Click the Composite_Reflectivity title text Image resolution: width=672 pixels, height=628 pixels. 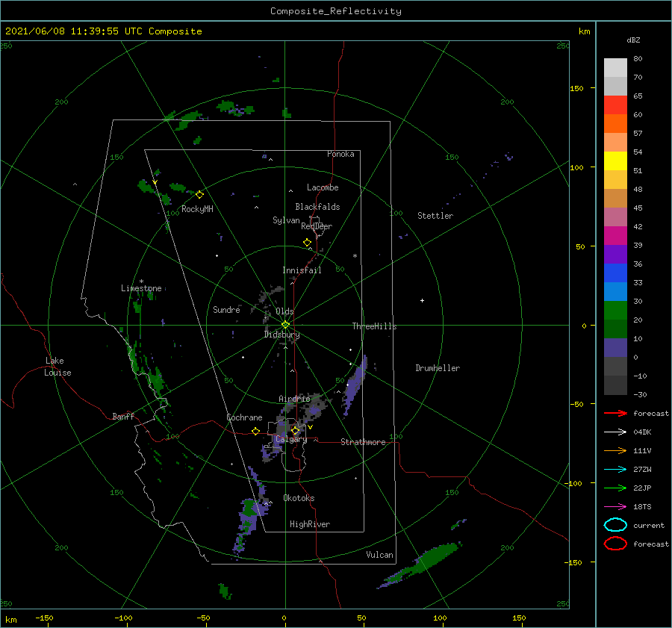(x=335, y=11)
